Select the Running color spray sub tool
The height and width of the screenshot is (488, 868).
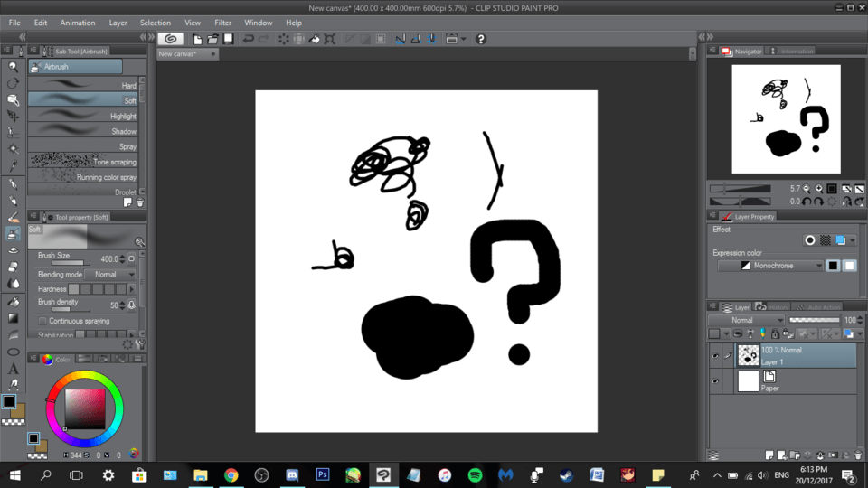point(83,177)
